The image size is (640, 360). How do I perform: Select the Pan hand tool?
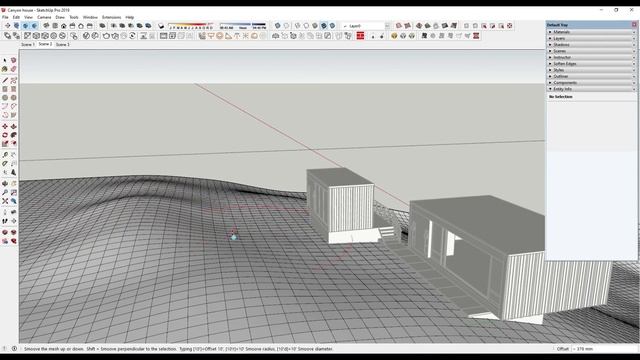tap(13, 183)
